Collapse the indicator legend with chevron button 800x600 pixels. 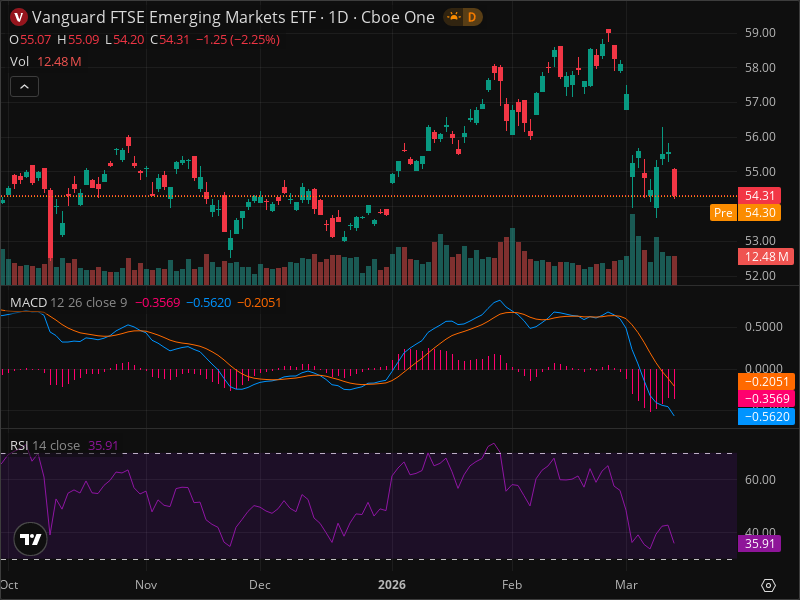[24, 87]
